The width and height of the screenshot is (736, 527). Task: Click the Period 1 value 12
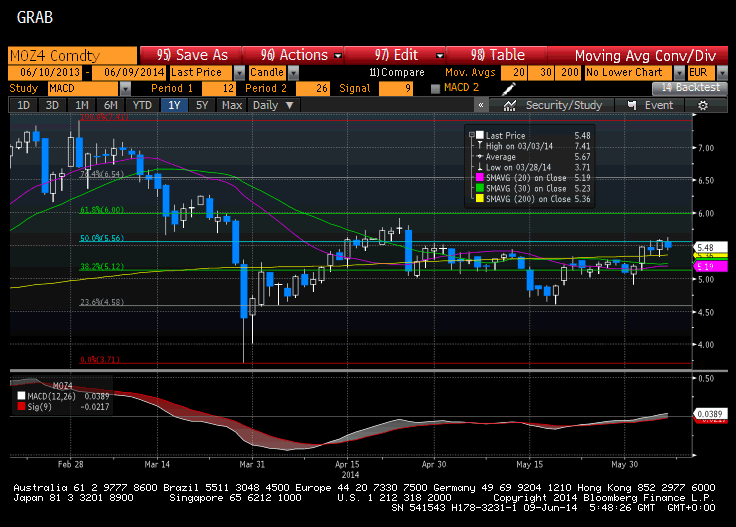(219, 89)
